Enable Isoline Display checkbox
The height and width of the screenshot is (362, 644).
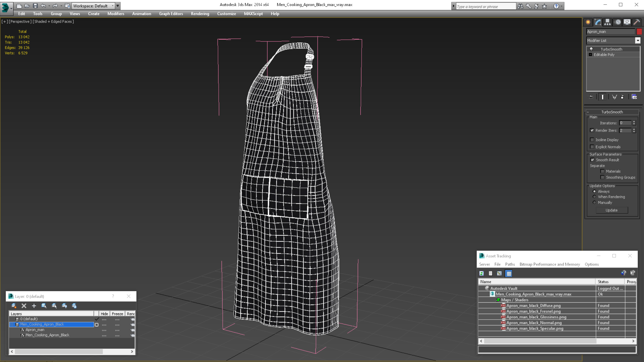[592, 140]
